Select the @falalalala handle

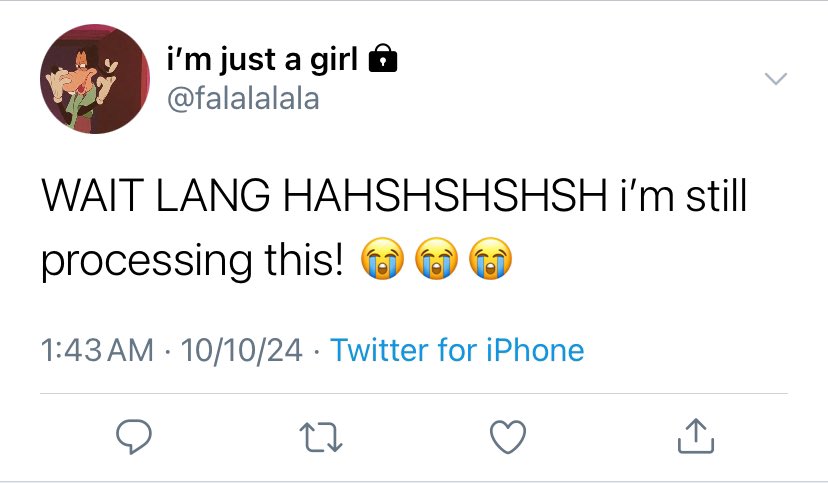pos(243,99)
